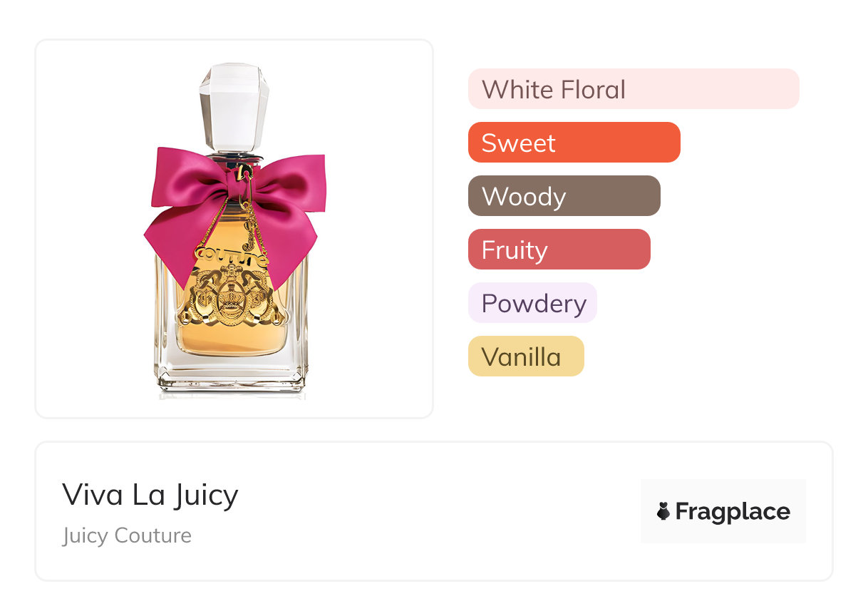Select the Powdery accord bar

coord(532,303)
